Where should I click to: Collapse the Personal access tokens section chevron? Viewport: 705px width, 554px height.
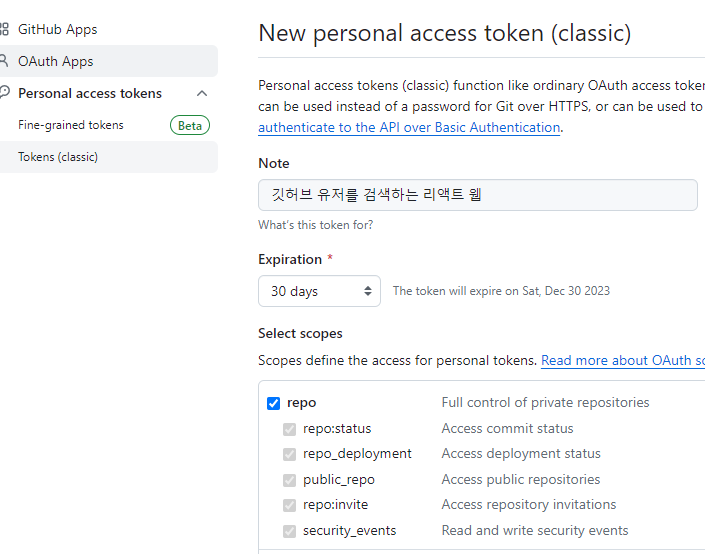tap(202, 93)
